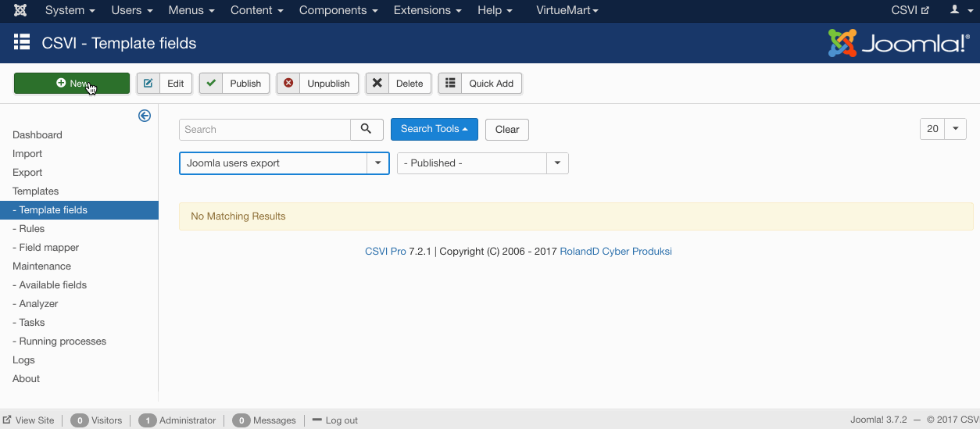Open Tasks in sidebar
Image resolution: width=980 pixels, height=429 pixels.
coord(28,323)
